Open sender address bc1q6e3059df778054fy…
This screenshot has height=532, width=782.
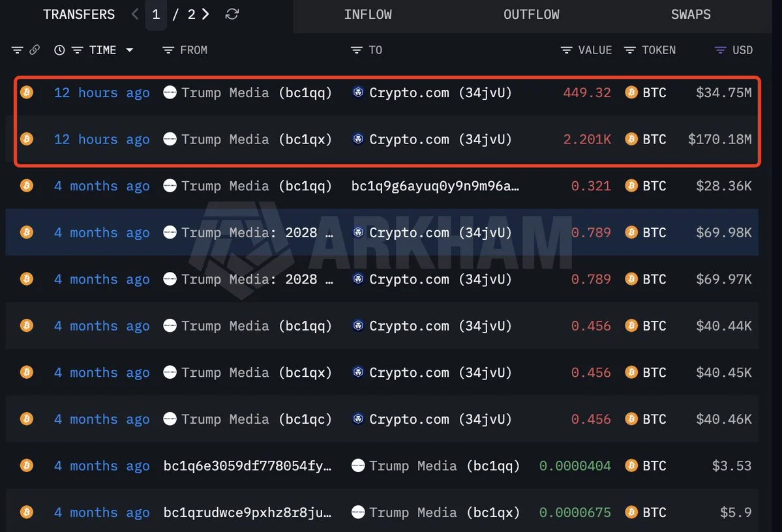coord(247,465)
